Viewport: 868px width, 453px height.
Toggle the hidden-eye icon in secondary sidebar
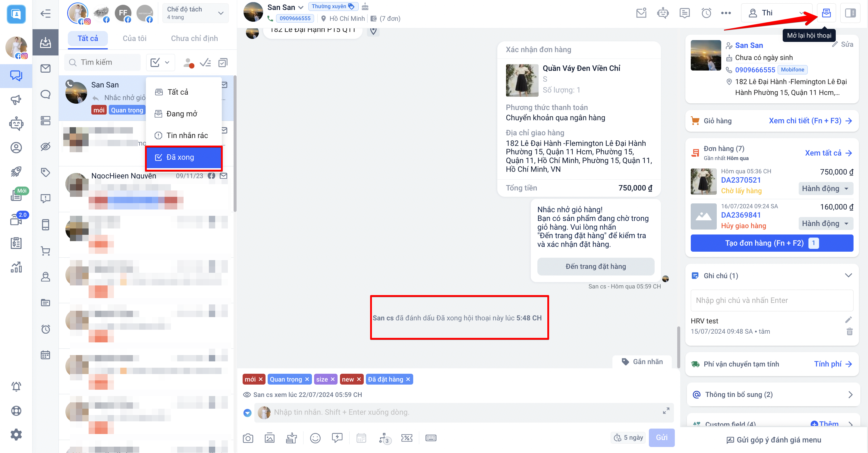point(46,146)
